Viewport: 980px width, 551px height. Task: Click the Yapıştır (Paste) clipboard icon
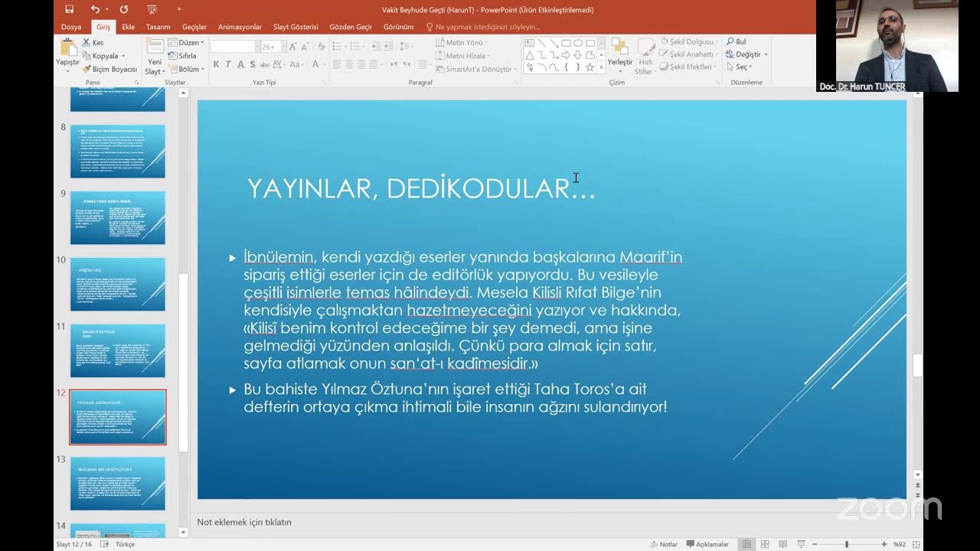coord(67,47)
